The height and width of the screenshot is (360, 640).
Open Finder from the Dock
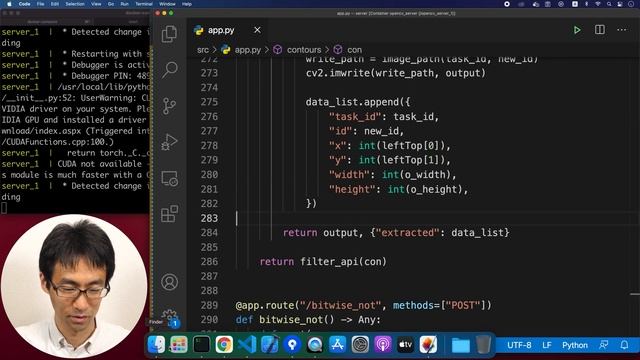(x=156, y=344)
